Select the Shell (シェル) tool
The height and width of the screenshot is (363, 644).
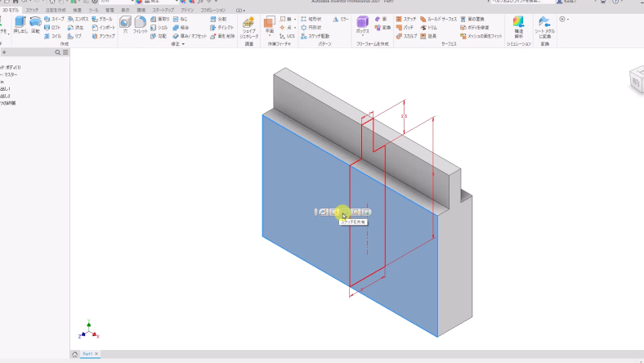159,27
